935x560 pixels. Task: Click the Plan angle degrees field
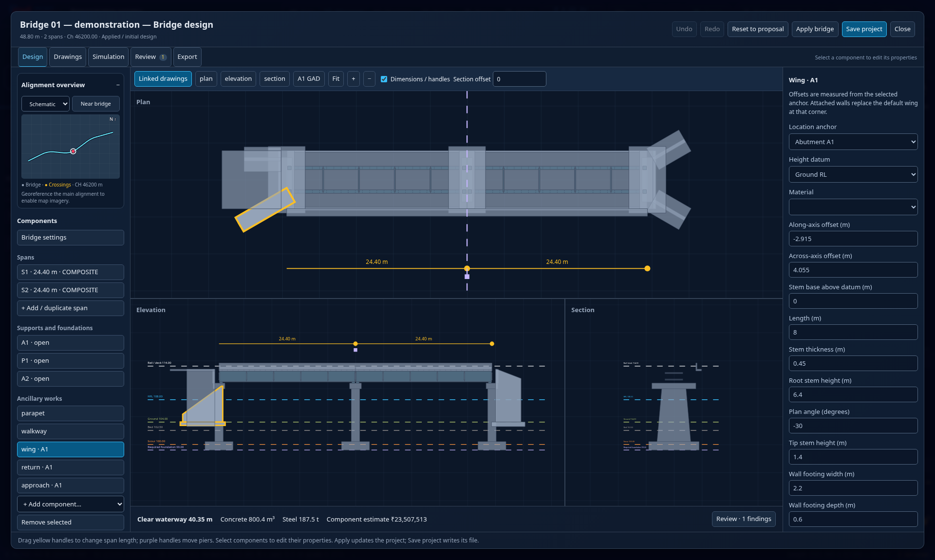pyautogui.click(x=853, y=426)
